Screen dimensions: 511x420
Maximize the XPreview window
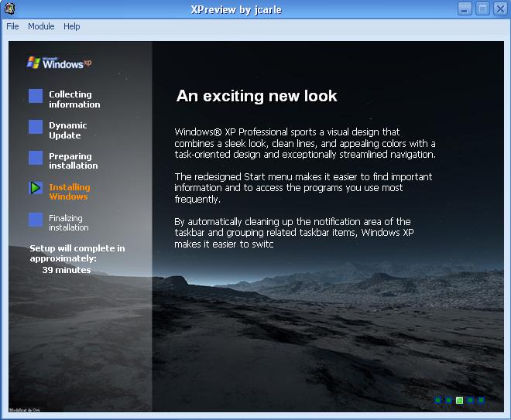(482, 9)
